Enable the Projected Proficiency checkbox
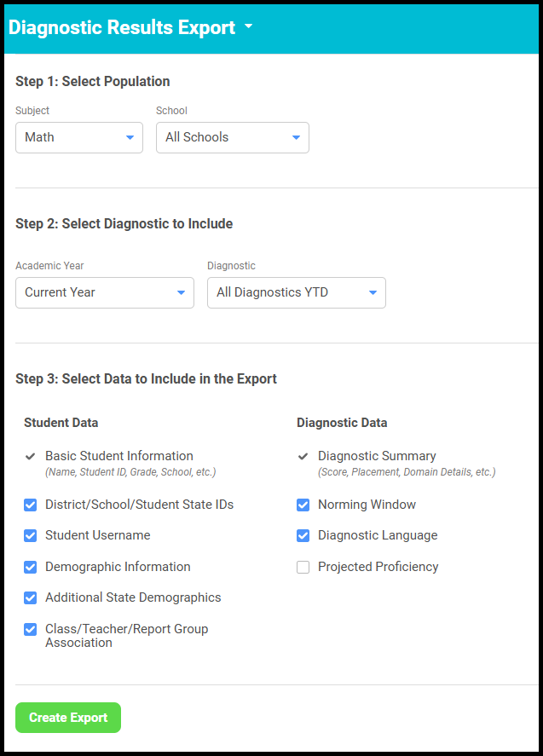The image size is (543, 756). click(303, 567)
